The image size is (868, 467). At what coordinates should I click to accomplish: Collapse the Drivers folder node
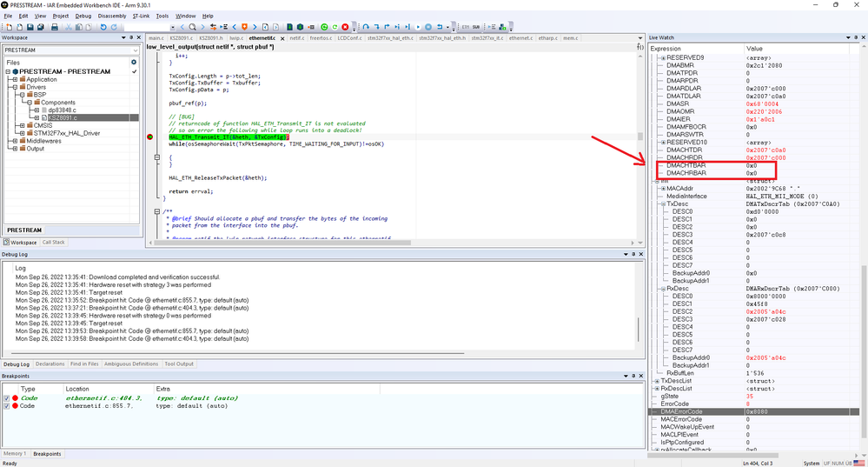pyautogui.click(x=15, y=87)
